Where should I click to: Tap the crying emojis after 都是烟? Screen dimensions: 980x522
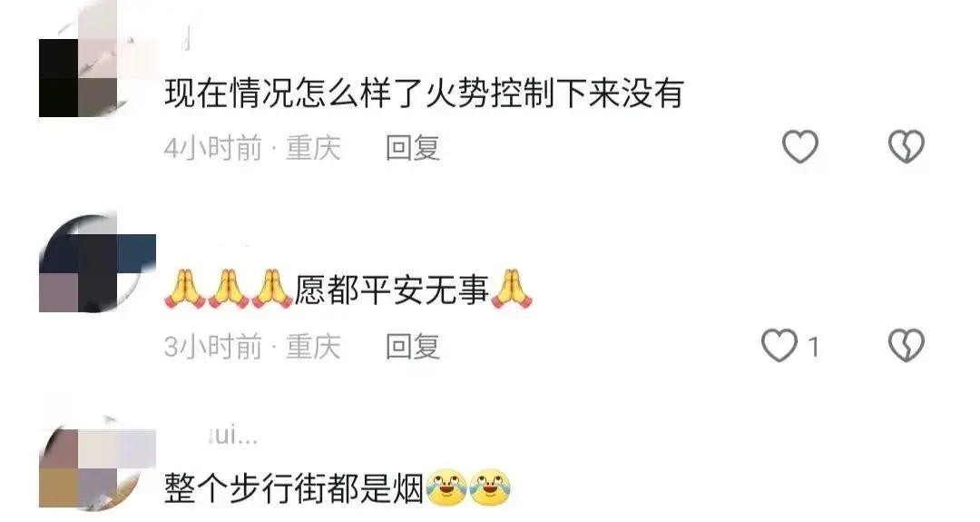click(469, 488)
